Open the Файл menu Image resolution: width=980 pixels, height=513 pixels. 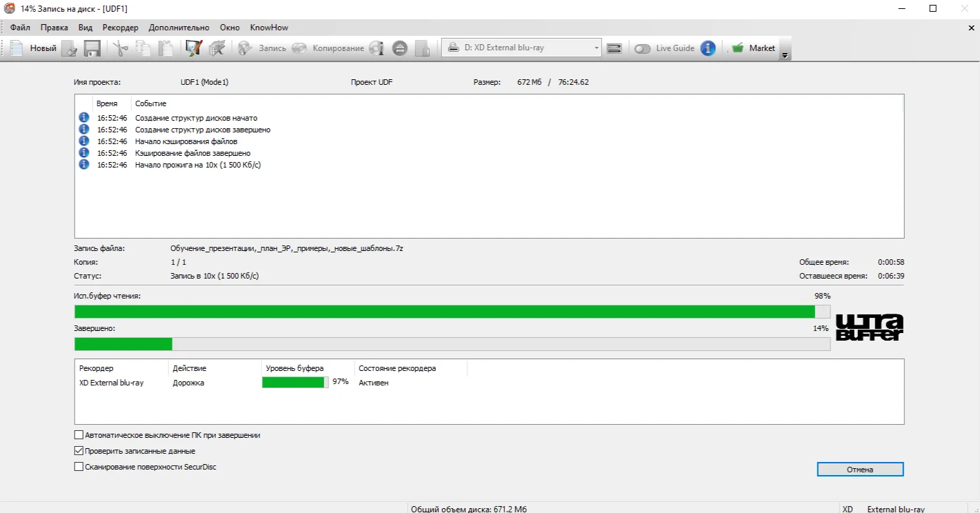[x=20, y=28]
